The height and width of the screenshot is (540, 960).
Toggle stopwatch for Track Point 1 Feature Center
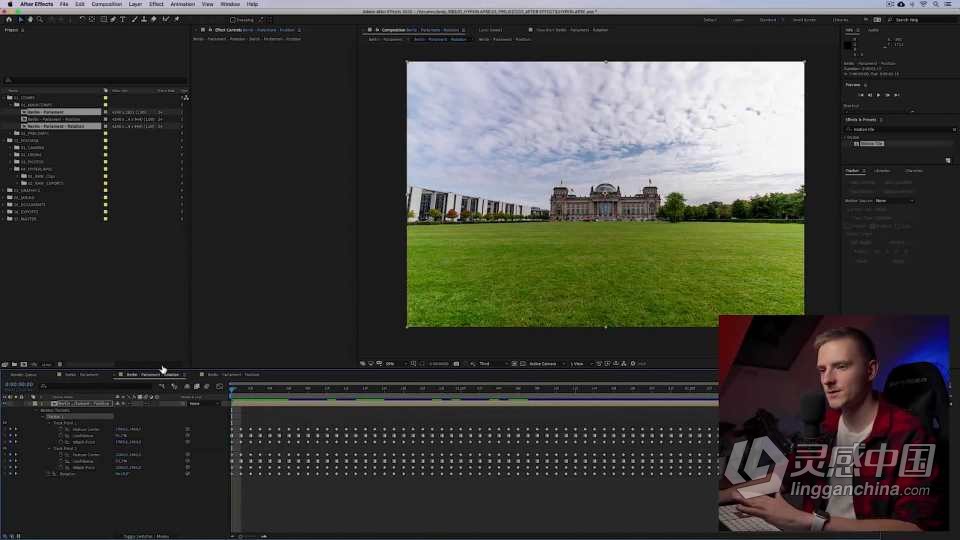point(61,429)
